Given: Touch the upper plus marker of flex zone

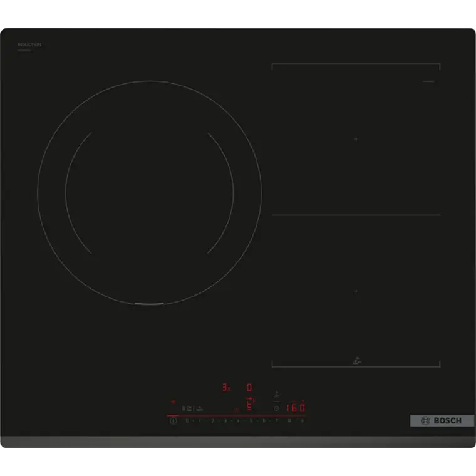Looking at the screenshot, I should 356,139.
